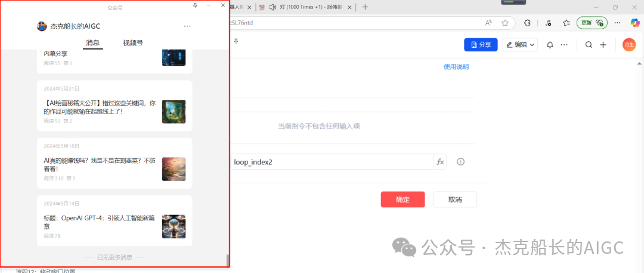The width and height of the screenshot is (644, 273).
Task: Open the article AI真的能赚钱吗
Action: click(114, 164)
